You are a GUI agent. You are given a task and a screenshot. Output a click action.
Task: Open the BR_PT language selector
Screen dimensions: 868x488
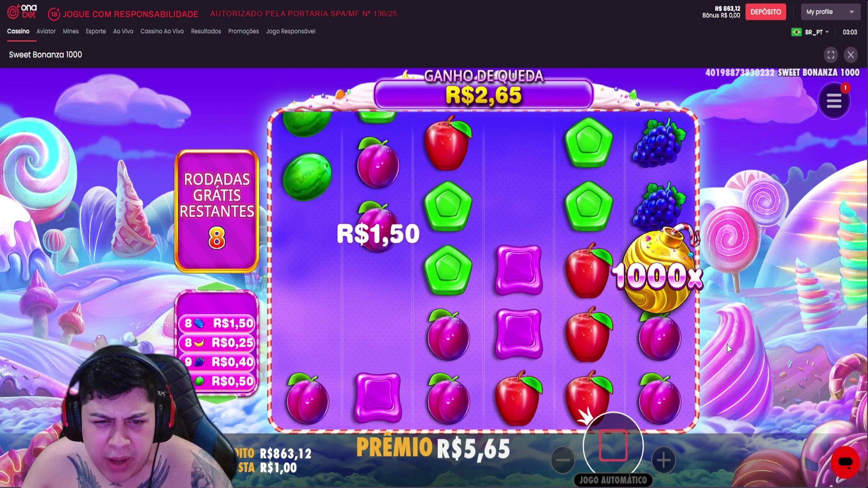click(x=816, y=32)
